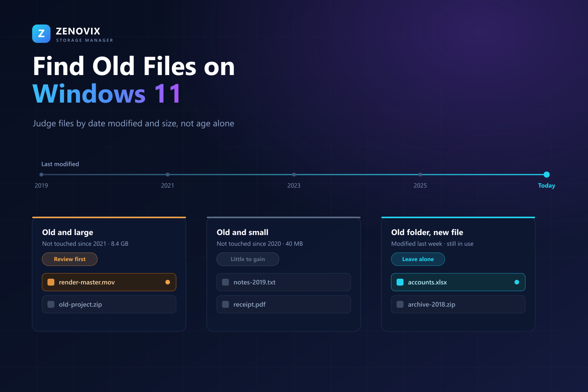Click the render-master.mov file name

click(87, 282)
